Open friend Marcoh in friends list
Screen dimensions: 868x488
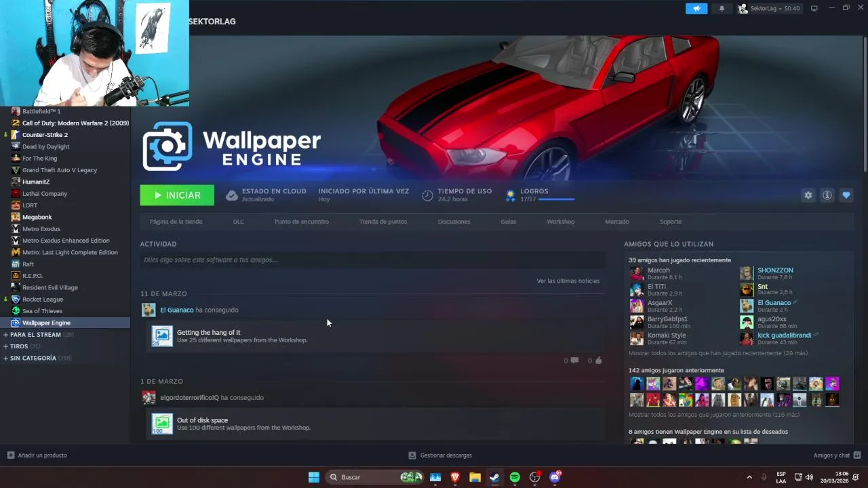[x=658, y=270]
